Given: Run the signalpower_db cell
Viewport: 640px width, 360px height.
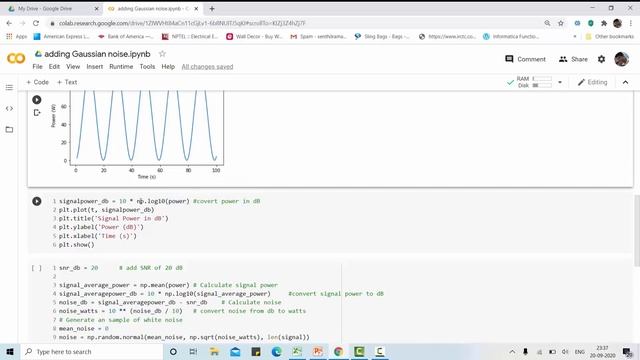Looking at the screenshot, I should pos(37,201).
